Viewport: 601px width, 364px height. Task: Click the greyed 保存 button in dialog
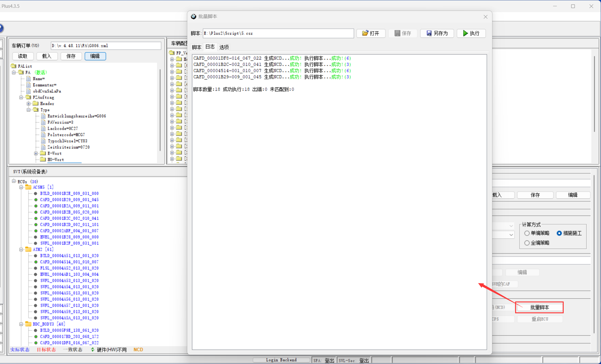point(403,33)
